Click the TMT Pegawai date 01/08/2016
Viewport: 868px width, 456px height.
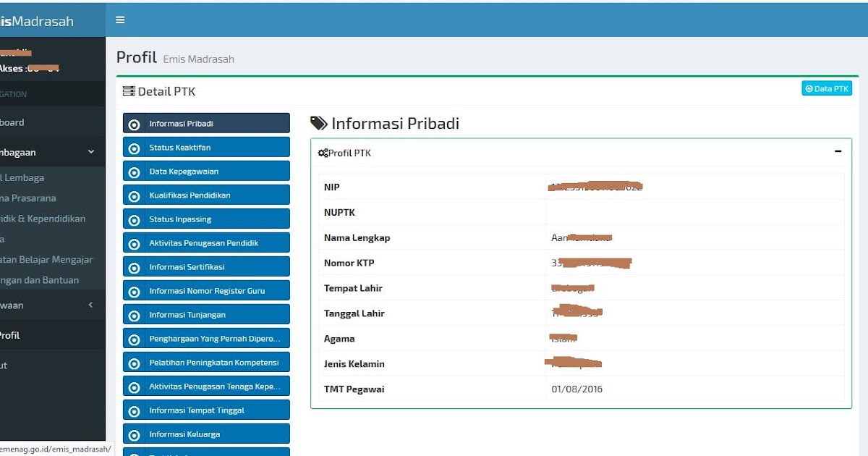[x=576, y=389]
